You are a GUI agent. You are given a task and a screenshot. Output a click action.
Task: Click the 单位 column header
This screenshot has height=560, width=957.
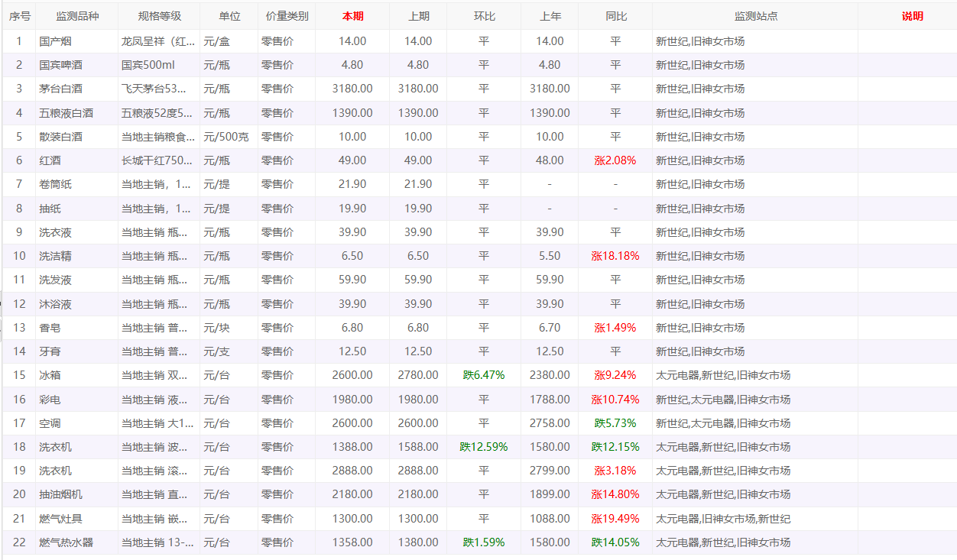coord(229,16)
